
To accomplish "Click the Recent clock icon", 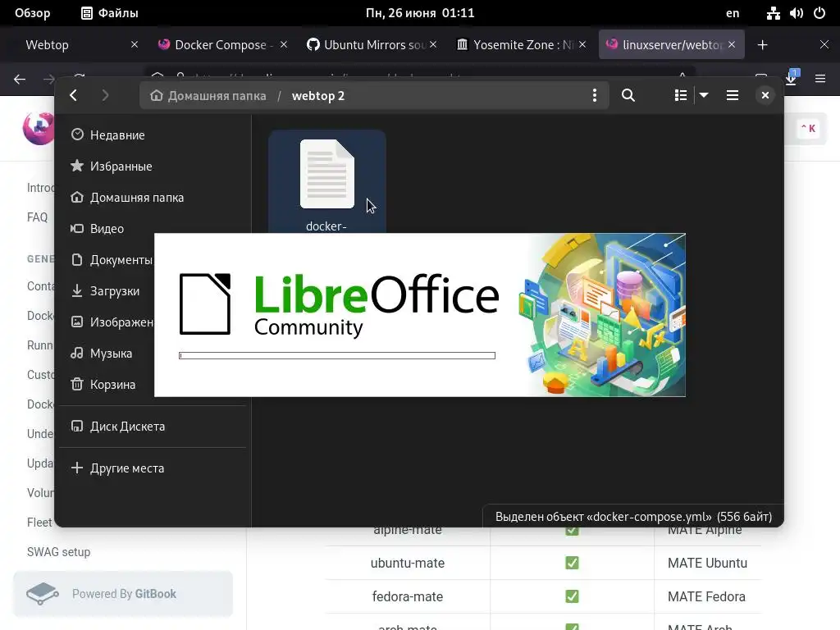I will 77,135.
